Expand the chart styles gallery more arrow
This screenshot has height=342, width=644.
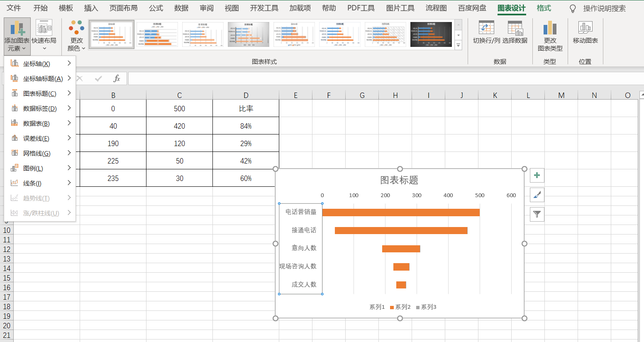coord(459,45)
